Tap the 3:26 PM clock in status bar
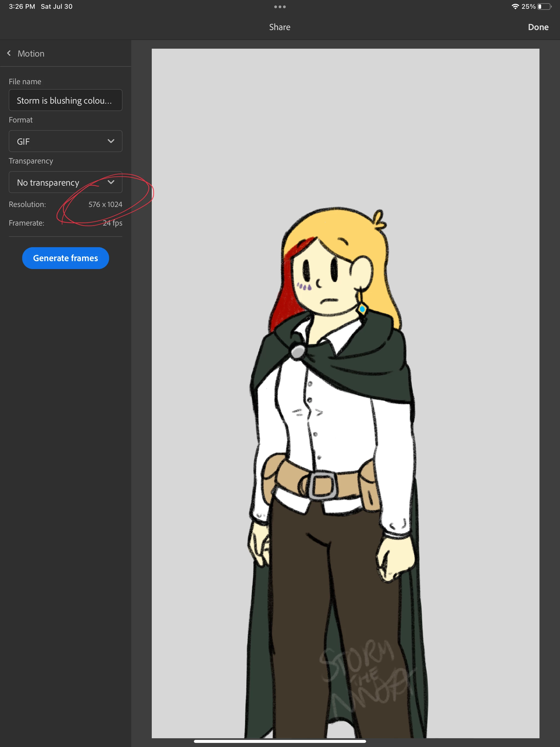The height and width of the screenshot is (747, 560). click(x=22, y=7)
